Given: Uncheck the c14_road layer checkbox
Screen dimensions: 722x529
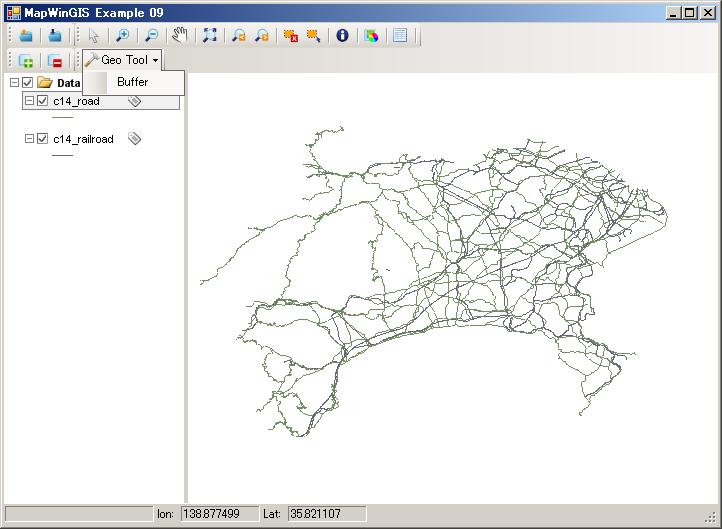Looking at the screenshot, I should pos(43,101).
